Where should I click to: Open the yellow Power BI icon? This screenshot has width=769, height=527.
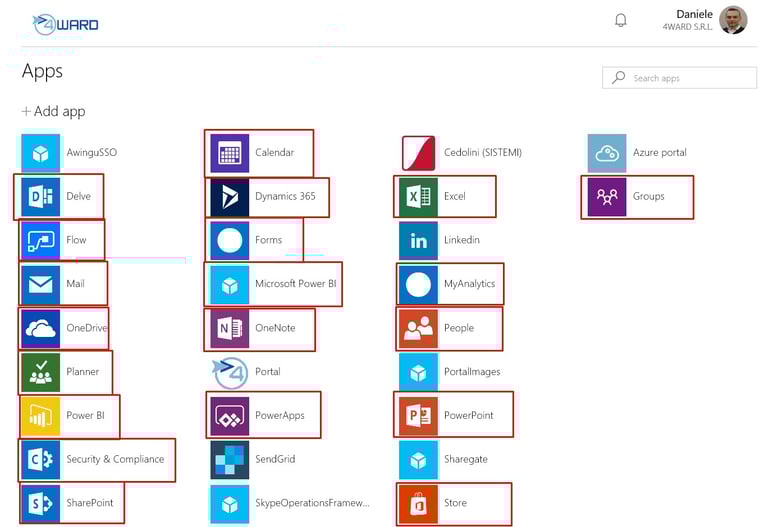41,415
